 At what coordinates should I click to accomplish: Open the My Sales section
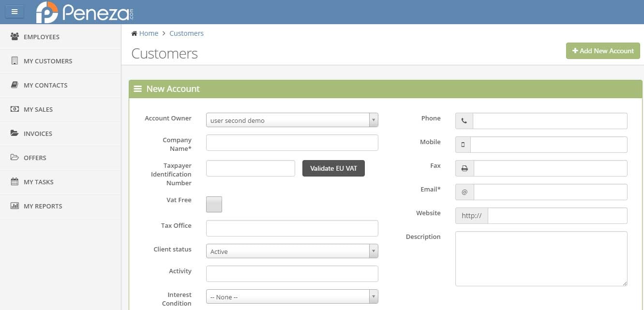tap(15, 109)
